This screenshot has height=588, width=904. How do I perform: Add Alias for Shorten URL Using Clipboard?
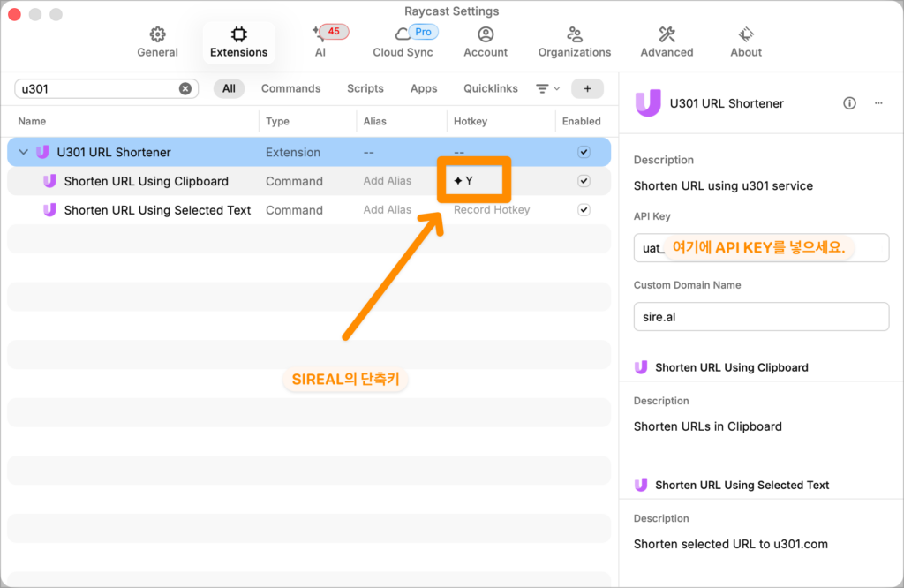tap(388, 180)
